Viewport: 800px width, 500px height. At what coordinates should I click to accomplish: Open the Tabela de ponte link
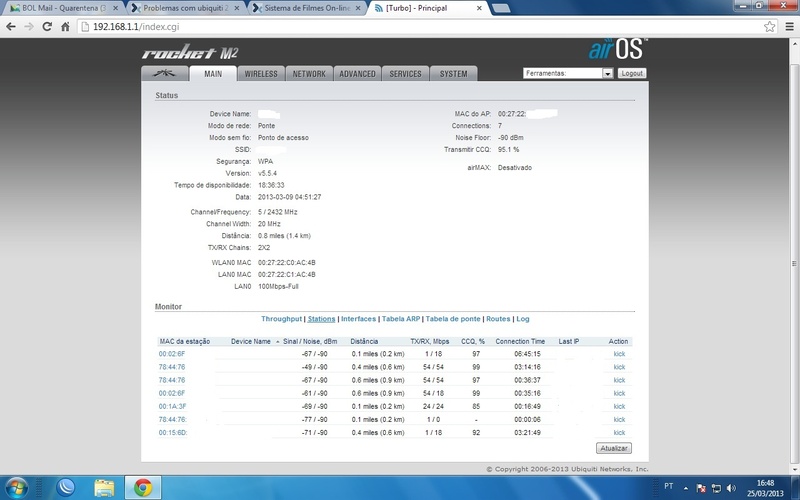click(x=453, y=319)
